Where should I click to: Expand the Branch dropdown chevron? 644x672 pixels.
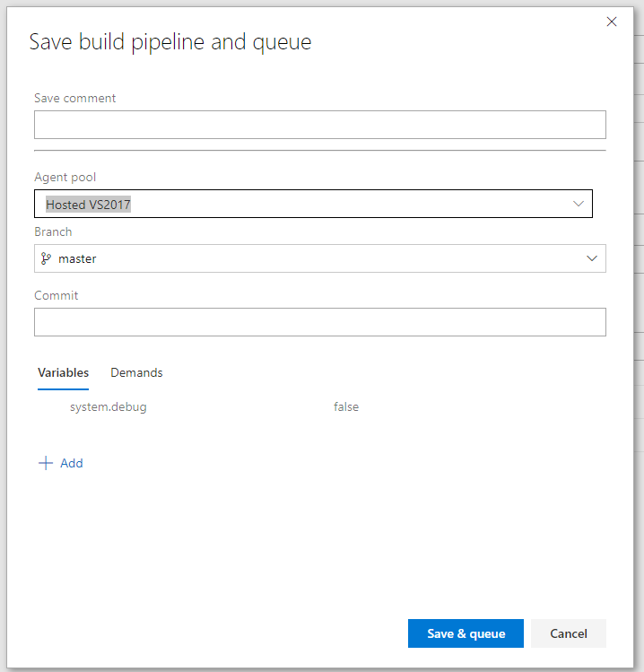click(592, 258)
